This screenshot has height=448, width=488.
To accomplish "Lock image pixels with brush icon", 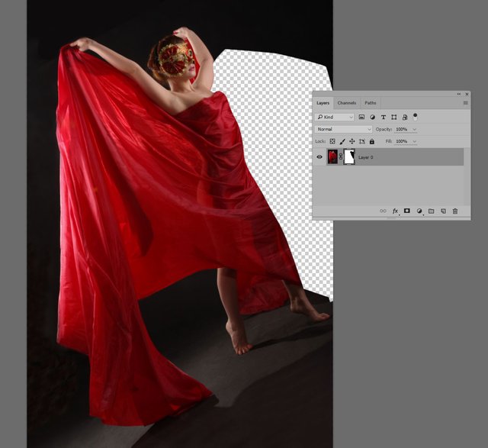I will coord(342,141).
